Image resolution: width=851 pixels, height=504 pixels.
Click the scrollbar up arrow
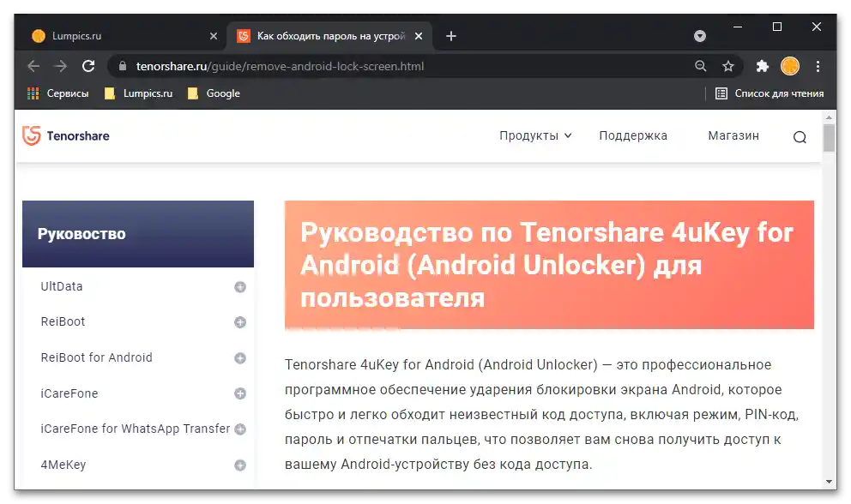click(x=829, y=117)
